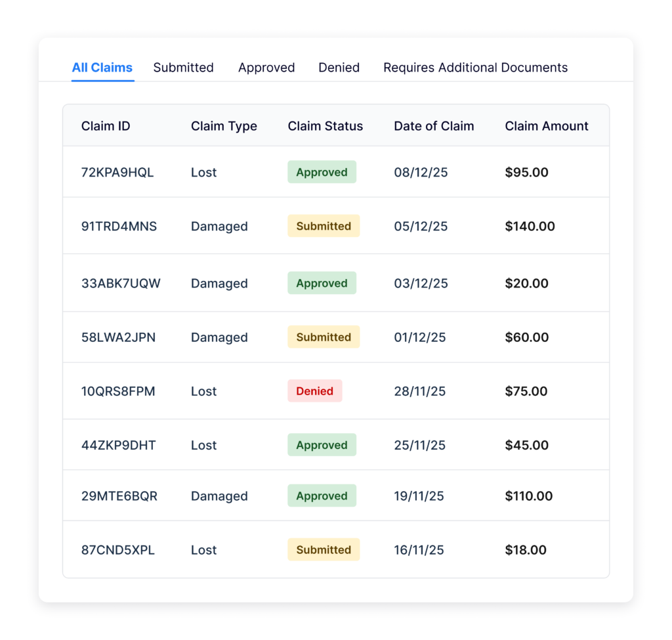Select claim ID 58LWA2JPN
672x640 pixels.
click(x=117, y=337)
